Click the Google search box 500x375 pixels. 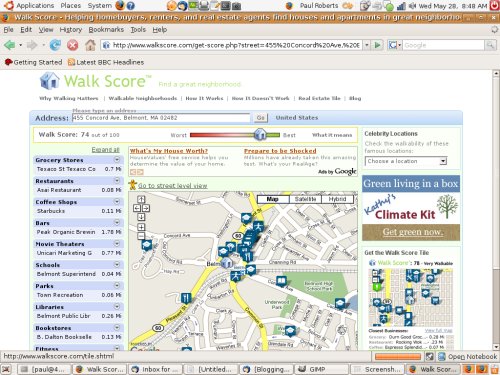pyautogui.click(x=443, y=45)
